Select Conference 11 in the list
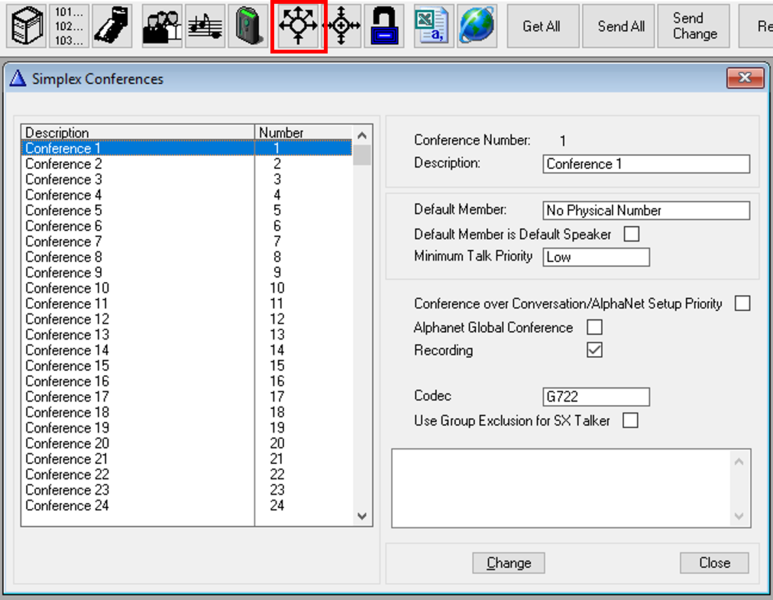Image resolution: width=773 pixels, height=600 pixels. pyautogui.click(x=187, y=303)
